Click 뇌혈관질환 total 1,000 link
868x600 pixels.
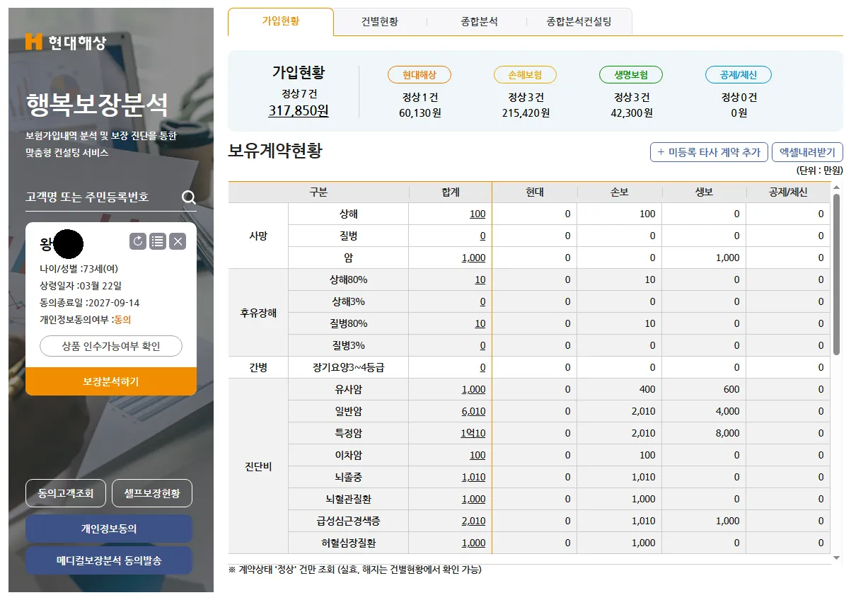(474, 499)
